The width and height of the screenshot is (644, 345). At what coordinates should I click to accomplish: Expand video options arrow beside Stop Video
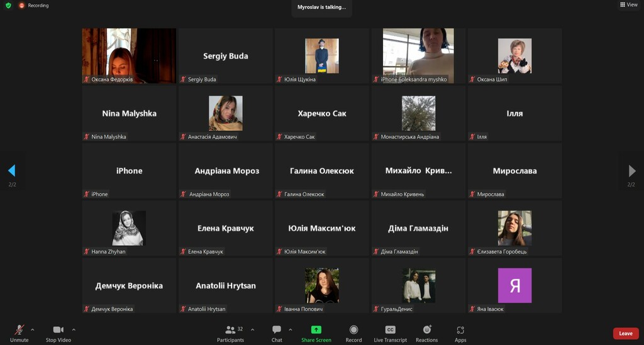(x=74, y=329)
